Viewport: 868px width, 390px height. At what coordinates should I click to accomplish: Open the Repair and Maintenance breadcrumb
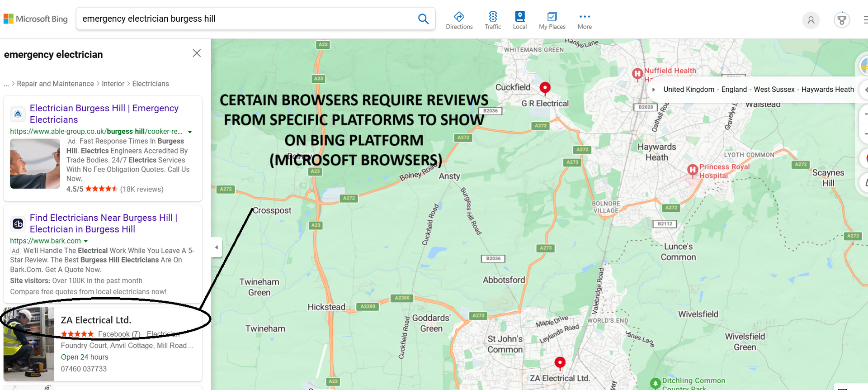coord(56,84)
